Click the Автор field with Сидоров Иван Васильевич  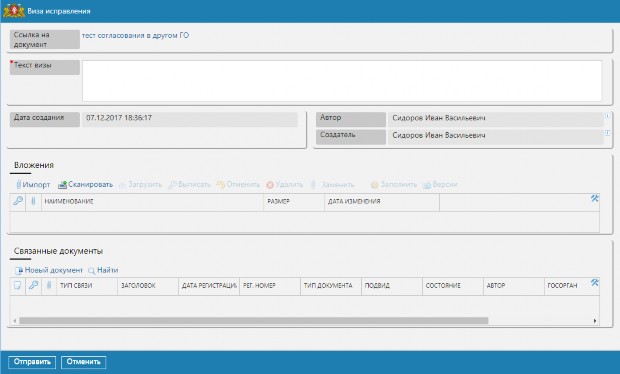(495, 119)
